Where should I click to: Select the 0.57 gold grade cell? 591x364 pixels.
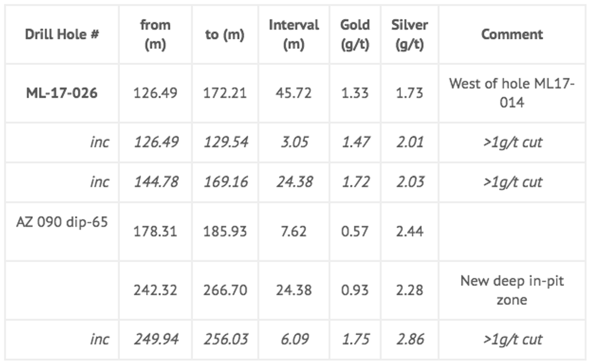point(355,231)
